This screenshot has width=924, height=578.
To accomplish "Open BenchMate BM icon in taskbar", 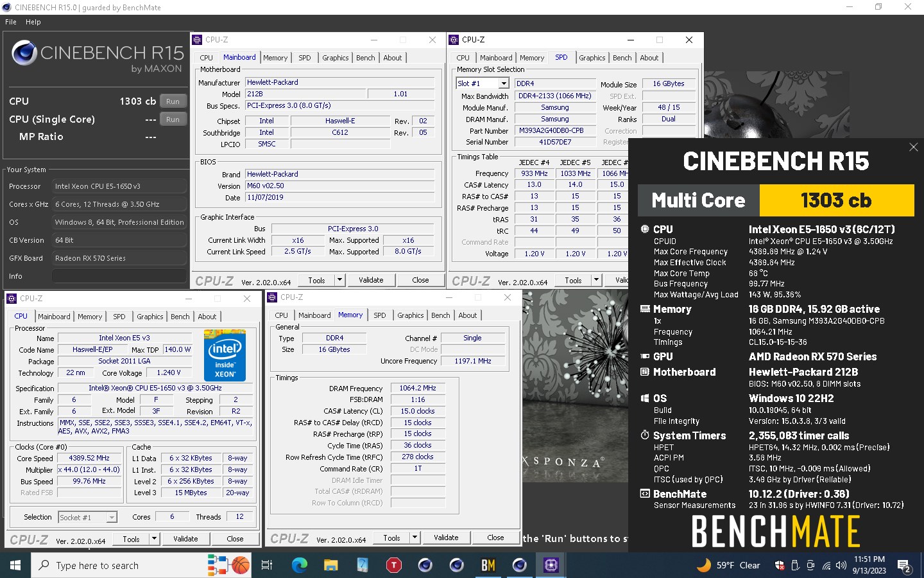I will point(488,565).
